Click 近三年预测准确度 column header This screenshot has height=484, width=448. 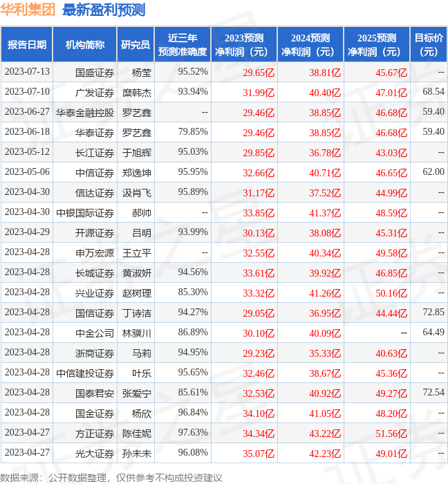[182, 45]
